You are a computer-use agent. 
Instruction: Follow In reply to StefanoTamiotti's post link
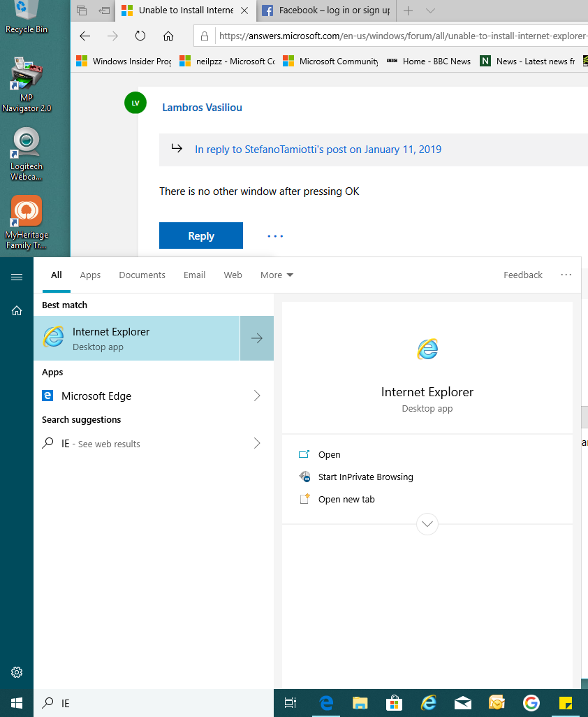pyautogui.click(x=318, y=150)
